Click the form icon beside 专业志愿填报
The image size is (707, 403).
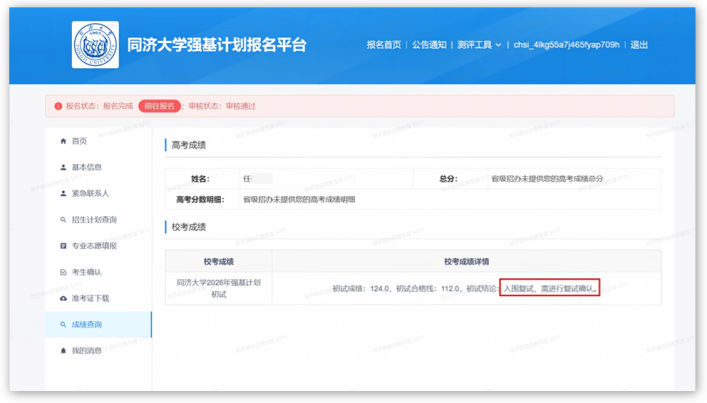click(x=63, y=246)
